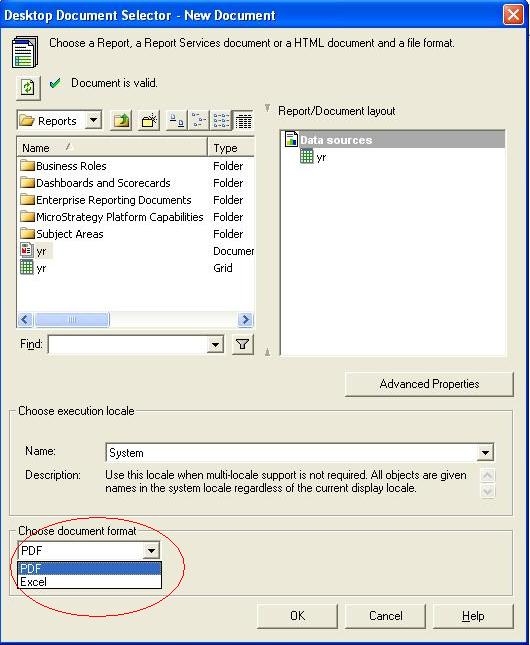Create a new folder icon
Image resolution: width=530 pixels, height=645 pixels.
coord(149,121)
